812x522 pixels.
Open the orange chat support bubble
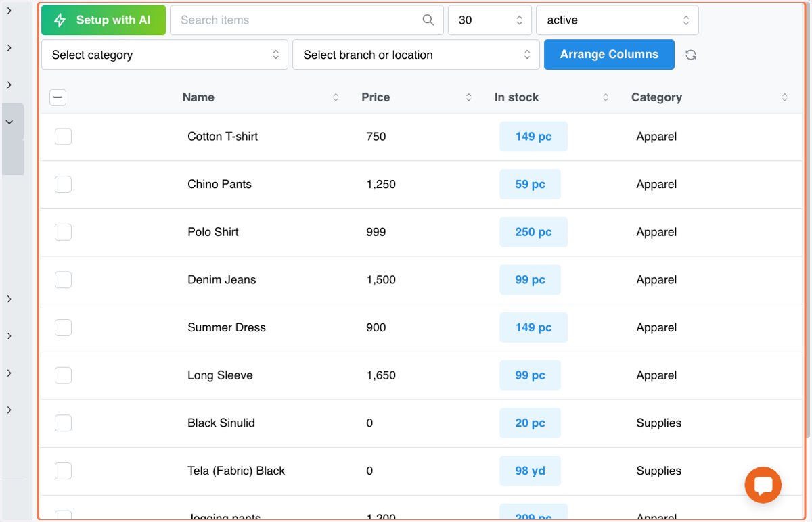click(x=763, y=485)
